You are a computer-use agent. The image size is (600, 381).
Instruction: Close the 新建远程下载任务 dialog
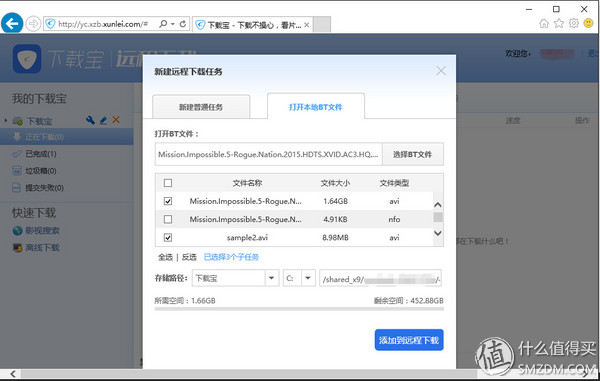tap(441, 71)
